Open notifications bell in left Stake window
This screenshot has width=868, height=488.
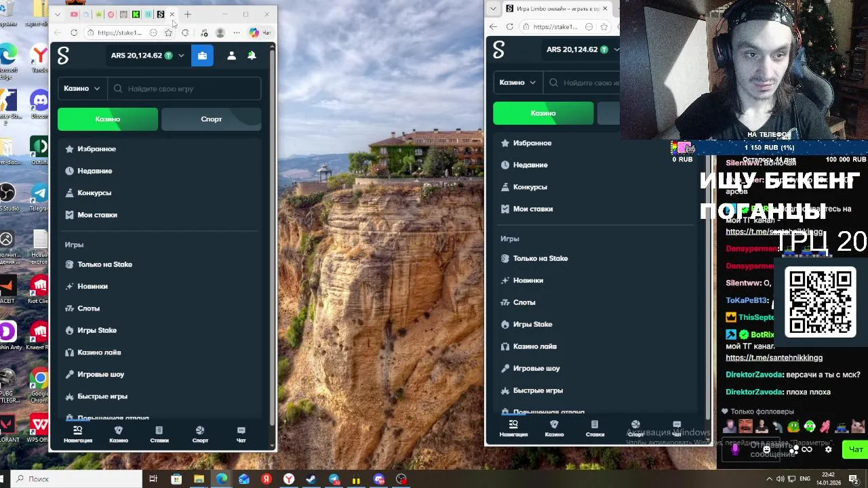(252, 56)
